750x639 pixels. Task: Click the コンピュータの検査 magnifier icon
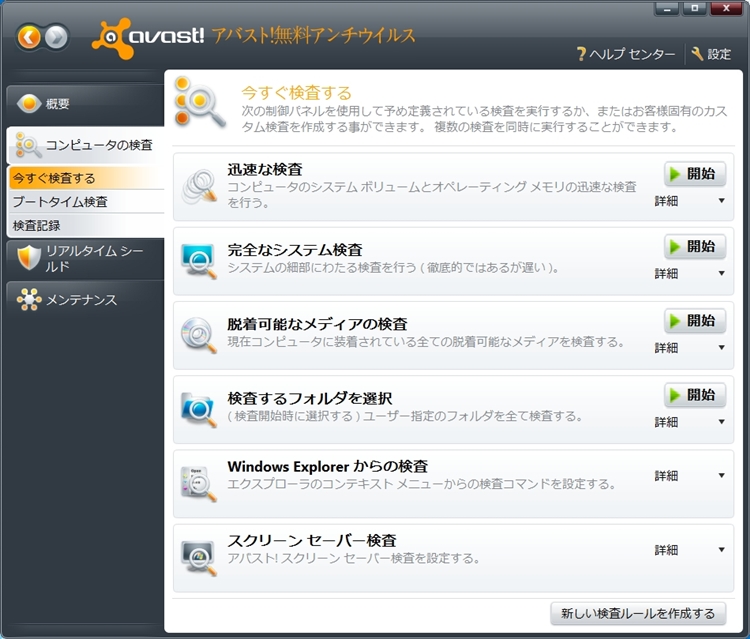[28, 145]
